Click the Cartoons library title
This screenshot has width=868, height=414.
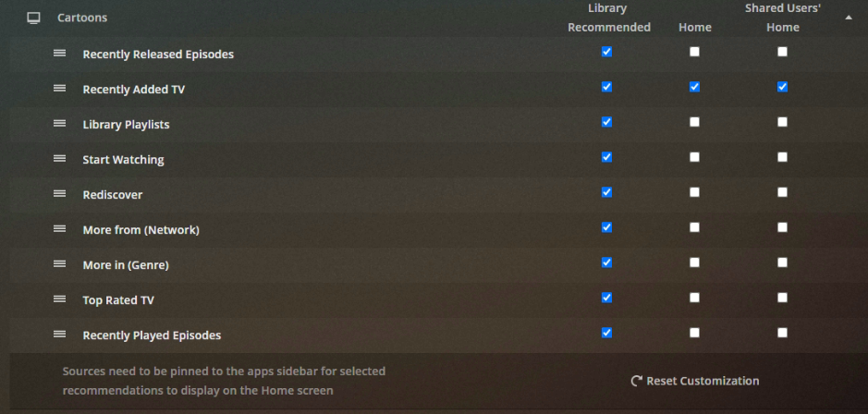[x=82, y=18]
